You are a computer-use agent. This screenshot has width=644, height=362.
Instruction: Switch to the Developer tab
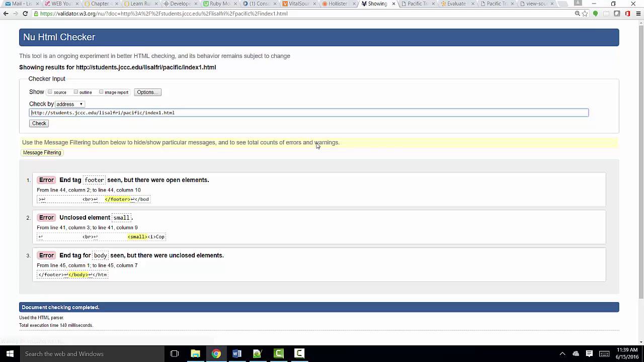tap(178, 4)
